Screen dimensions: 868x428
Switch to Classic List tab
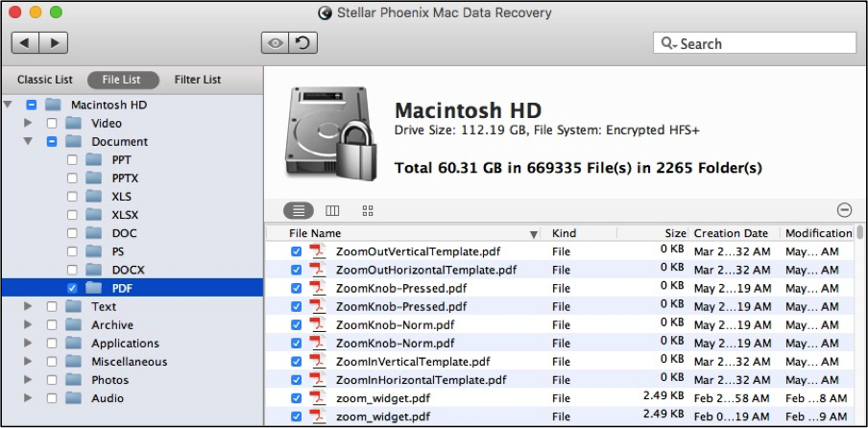tap(45, 80)
